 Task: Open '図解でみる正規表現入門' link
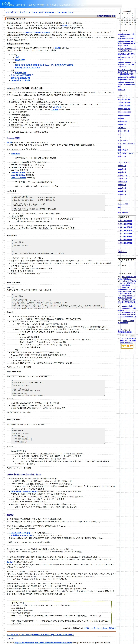point(20,78)
